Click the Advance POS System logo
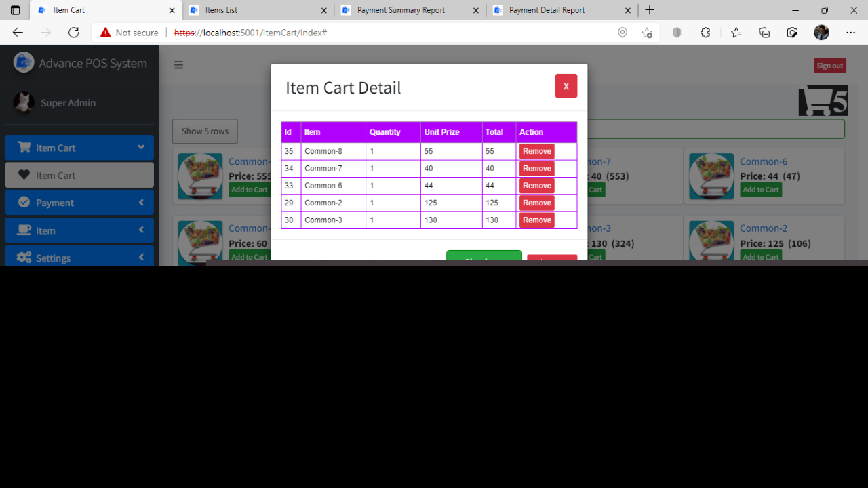 pyautogui.click(x=24, y=62)
